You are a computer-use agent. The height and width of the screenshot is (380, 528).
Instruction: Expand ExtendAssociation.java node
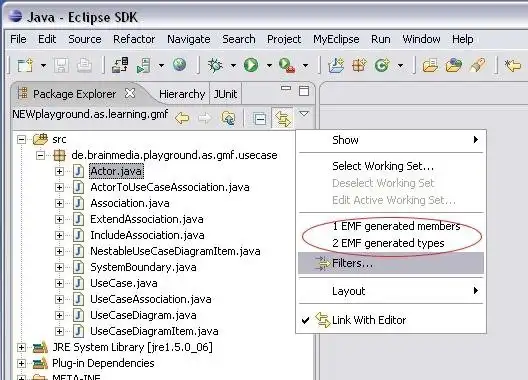point(59,219)
